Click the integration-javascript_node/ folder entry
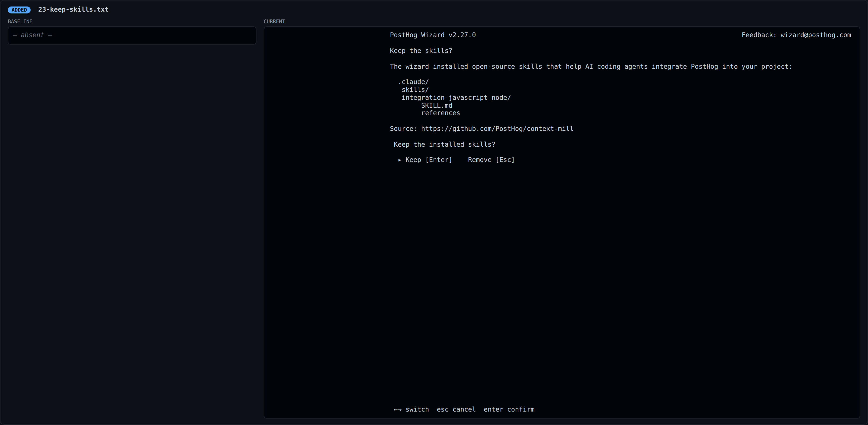868x425 pixels. click(x=456, y=97)
